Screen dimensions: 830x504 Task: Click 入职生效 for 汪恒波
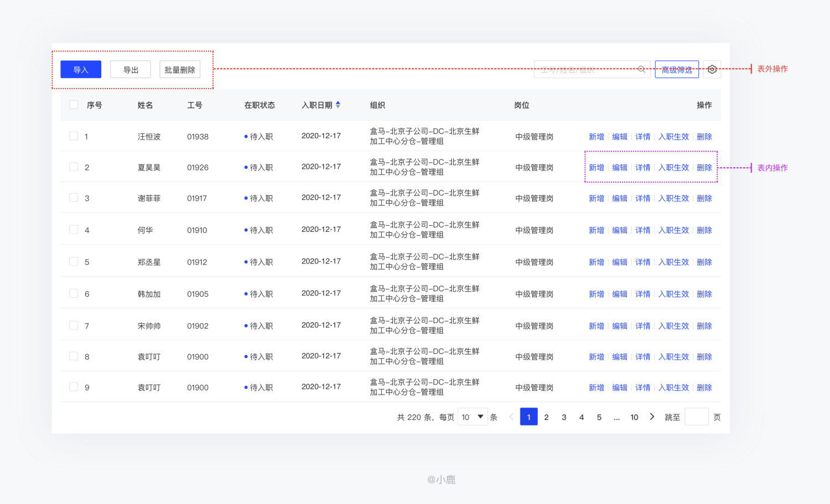[673, 137]
